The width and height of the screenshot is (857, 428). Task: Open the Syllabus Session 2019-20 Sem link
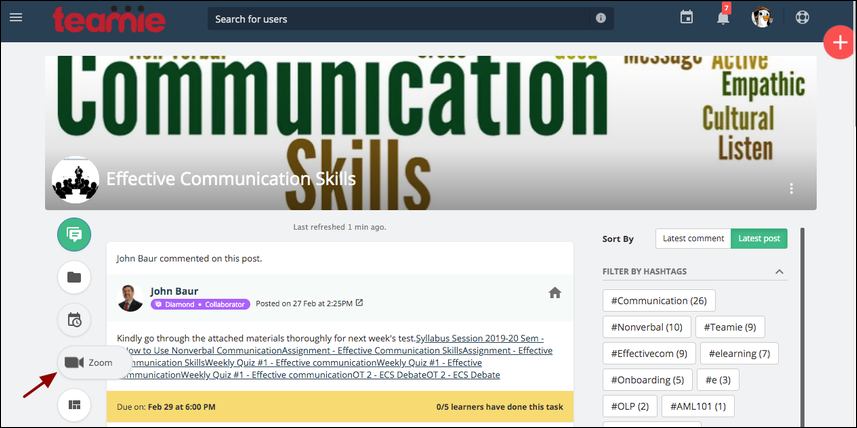coord(480,338)
